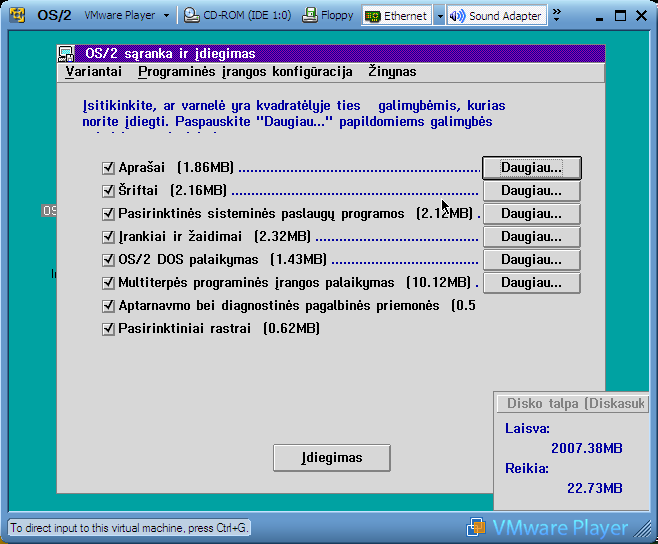Toggle the Šriftai checkbox
The image size is (658, 544).
[109, 191]
